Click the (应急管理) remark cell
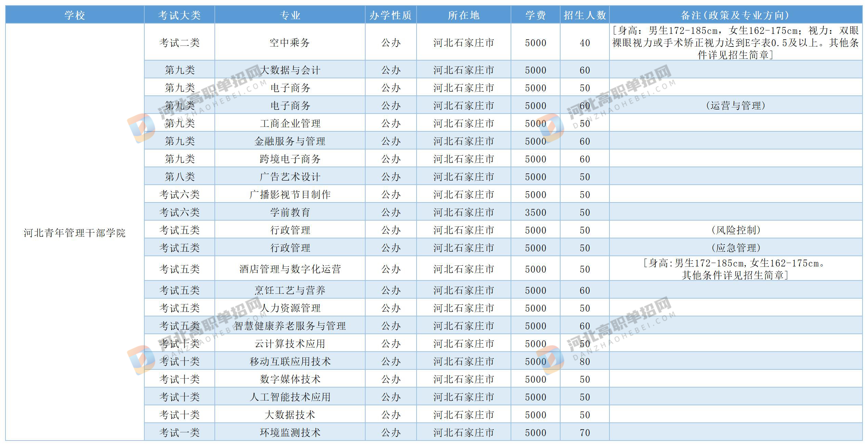 click(735, 248)
